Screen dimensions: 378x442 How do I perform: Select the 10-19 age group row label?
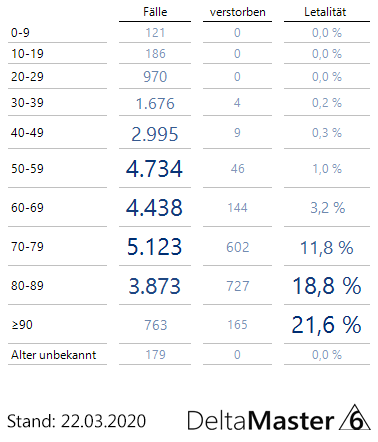point(27,54)
